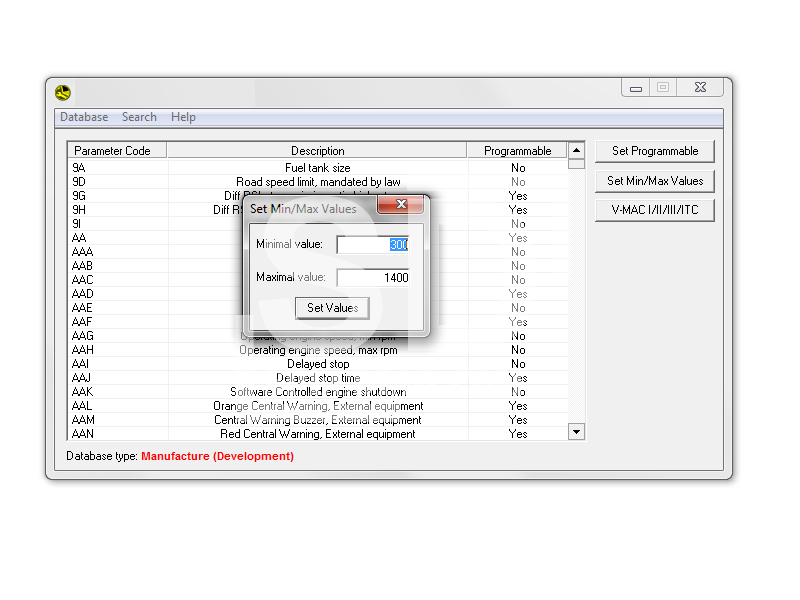Screen dimensions: 800x600
Task: Click the yellow application icon in title bar
Action: pos(63,93)
